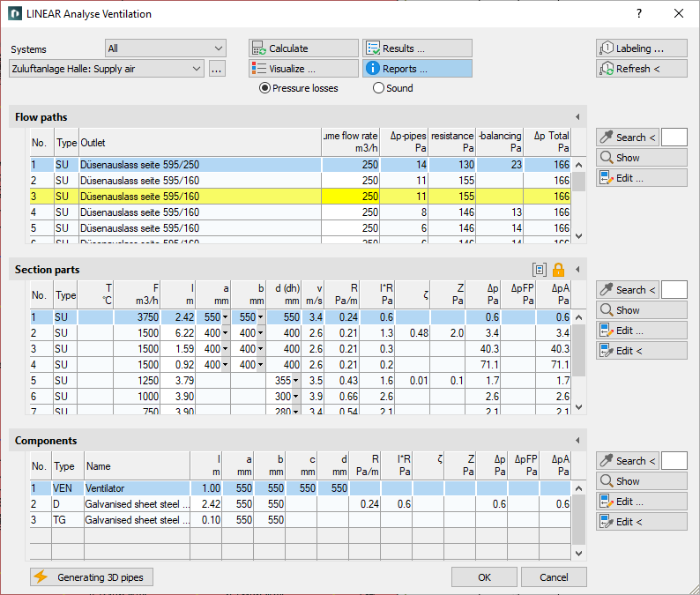
Task: Click the Section parts scroll down arrow
Action: click(579, 406)
